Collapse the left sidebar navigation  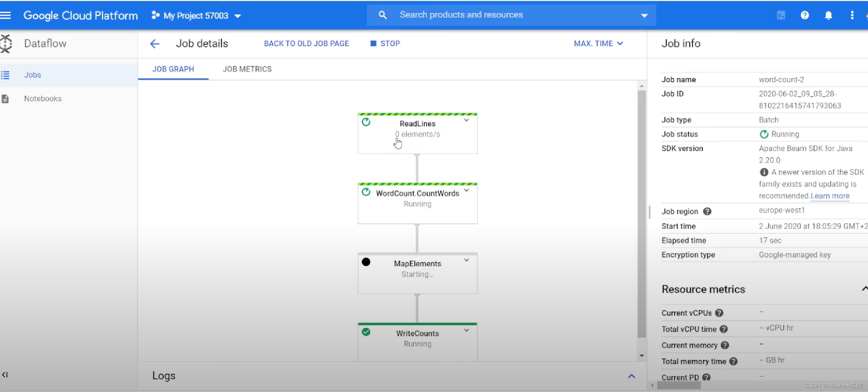point(5,375)
